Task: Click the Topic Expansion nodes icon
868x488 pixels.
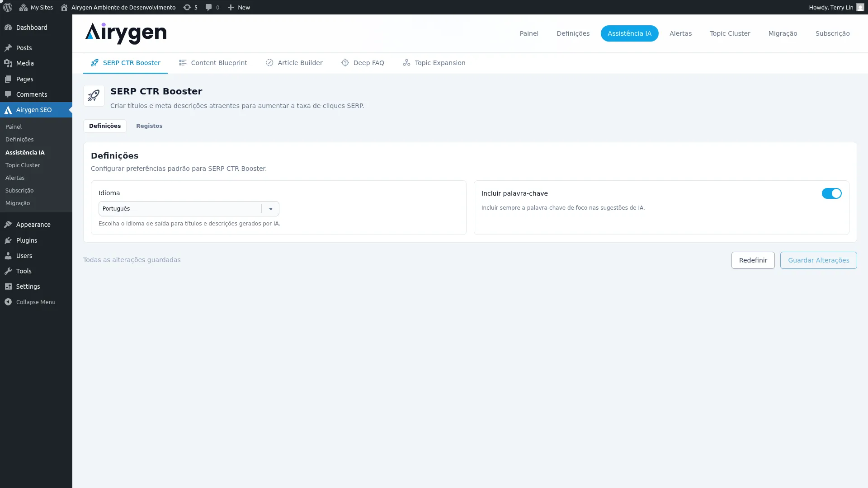Action: coord(406,63)
